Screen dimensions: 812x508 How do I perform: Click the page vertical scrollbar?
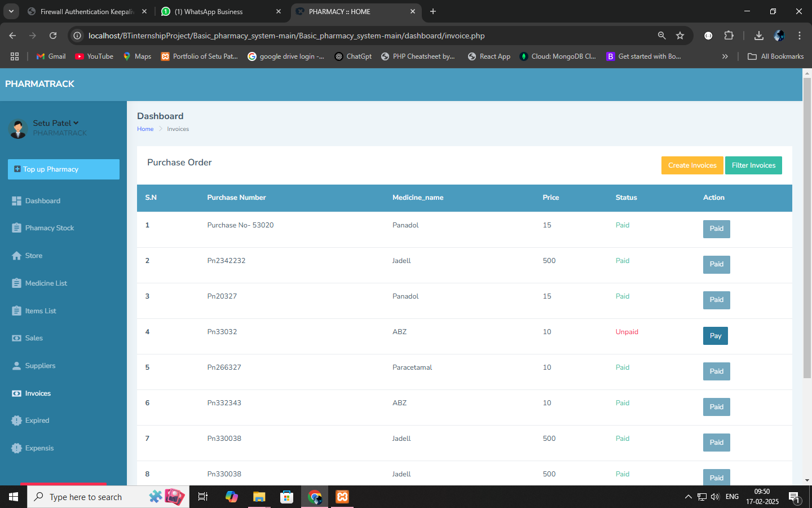pyautogui.click(x=807, y=228)
